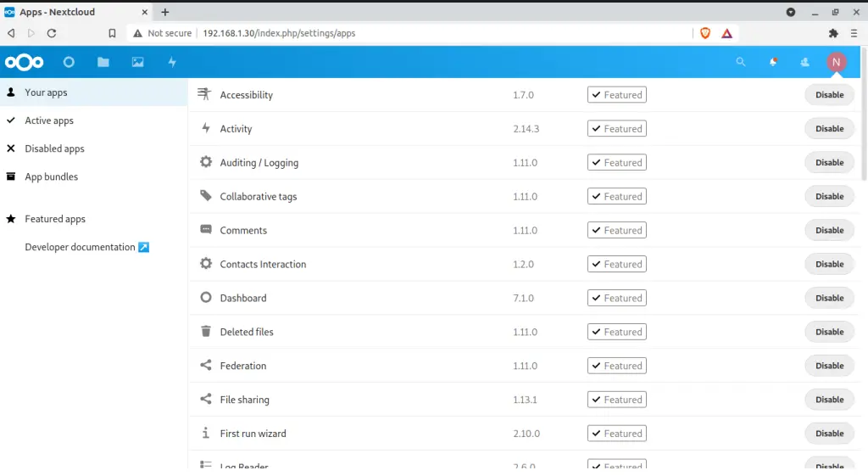This screenshot has width=868, height=476.
Task: Click the Dashboard row circle icon
Action: coord(206,298)
